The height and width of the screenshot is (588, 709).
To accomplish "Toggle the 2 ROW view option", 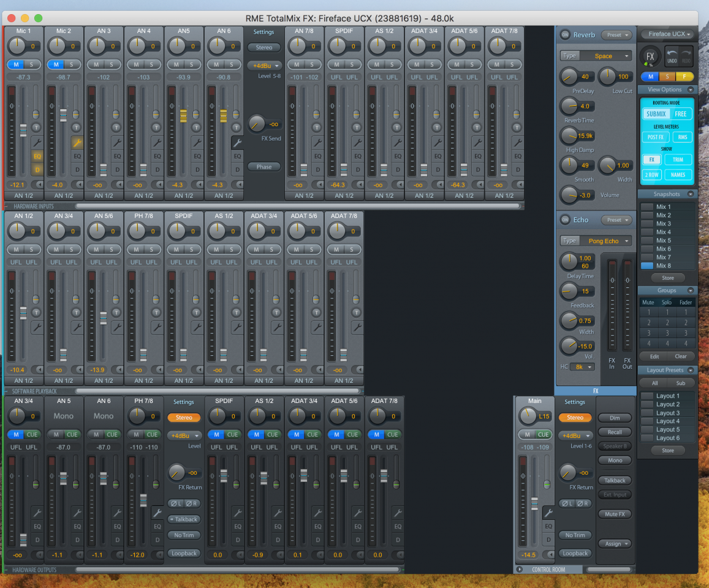I will pos(651,175).
